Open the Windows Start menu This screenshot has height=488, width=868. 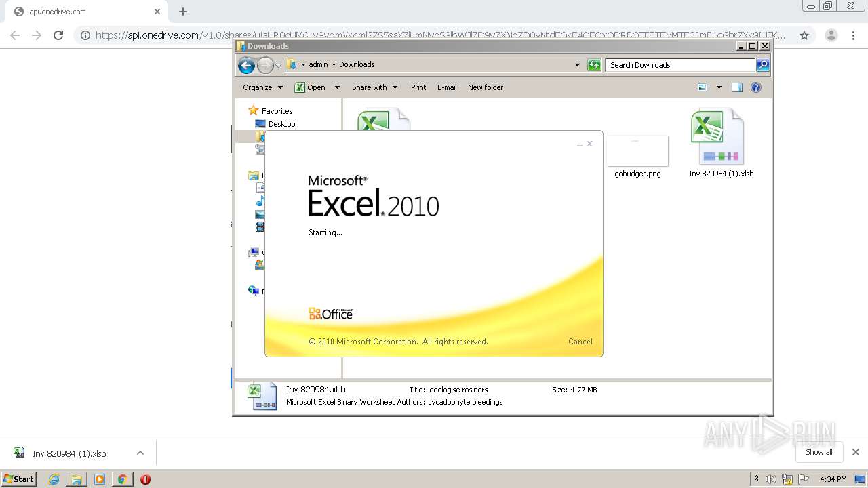click(x=18, y=479)
